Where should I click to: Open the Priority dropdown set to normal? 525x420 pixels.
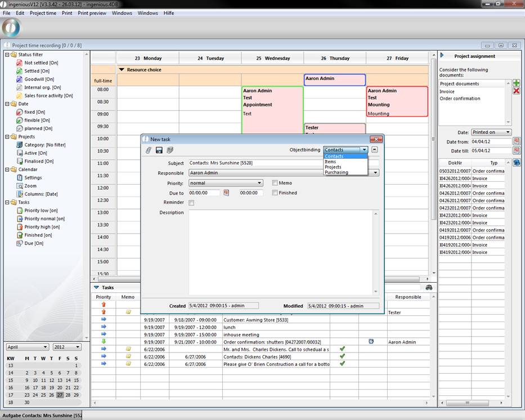point(226,183)
